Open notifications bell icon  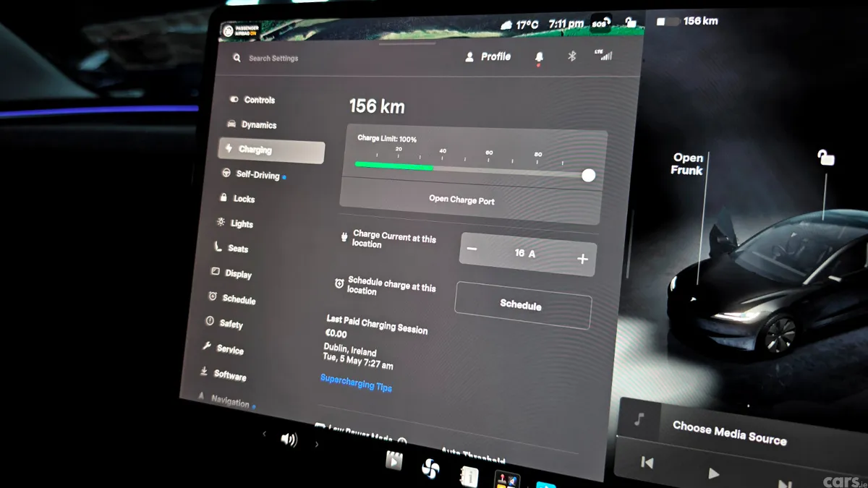tap(539, 57)
